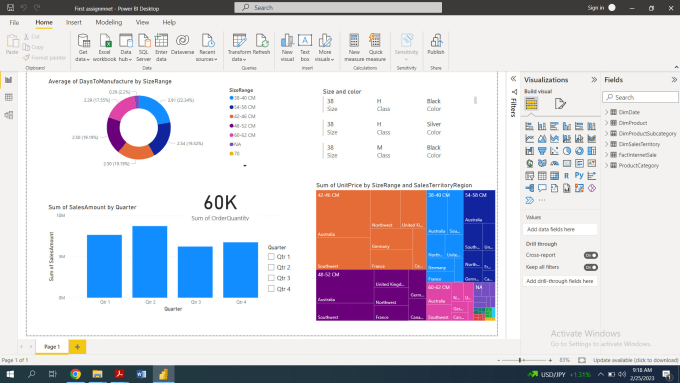Viewport: 680px width, 383px height.
Task: Expand the DimDate table
Action: [x=607, y=112]
